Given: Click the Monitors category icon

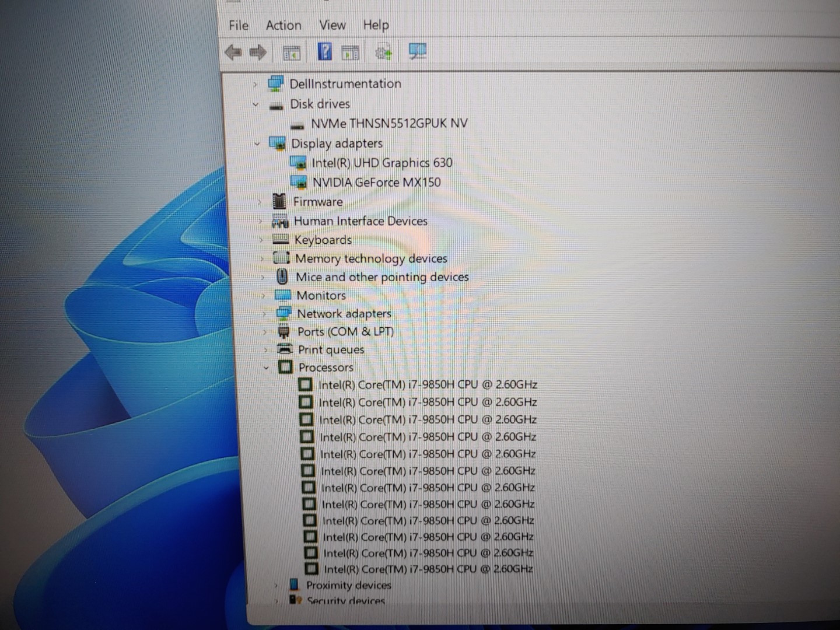Looking at the screenshot, I should click(x=283, y=296).
